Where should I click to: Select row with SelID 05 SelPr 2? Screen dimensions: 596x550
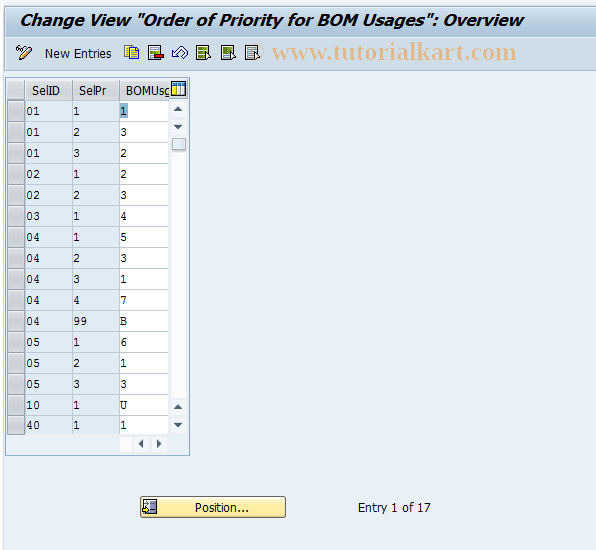click(x=16, y=363)
